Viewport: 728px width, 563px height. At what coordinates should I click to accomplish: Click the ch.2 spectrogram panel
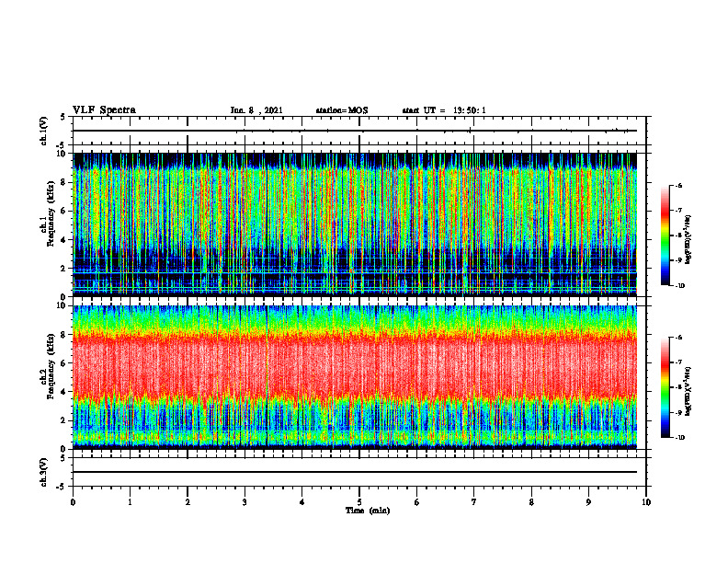[x=355, y=377]
